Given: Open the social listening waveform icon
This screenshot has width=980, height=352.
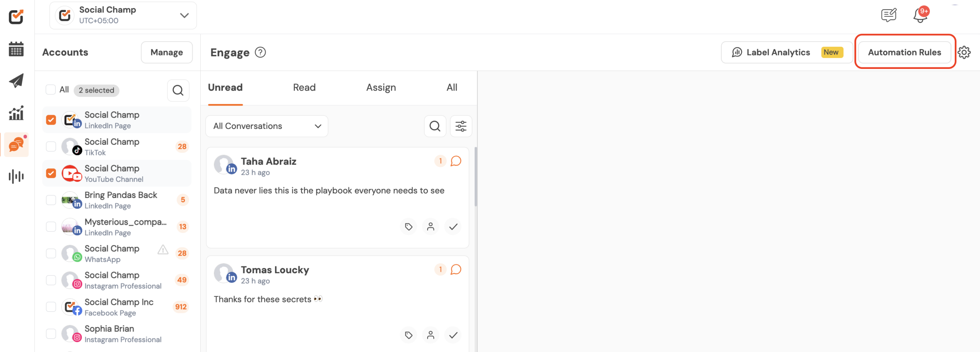Looking at the screenshot, I should pyautogui.click(x=16, y=176).
